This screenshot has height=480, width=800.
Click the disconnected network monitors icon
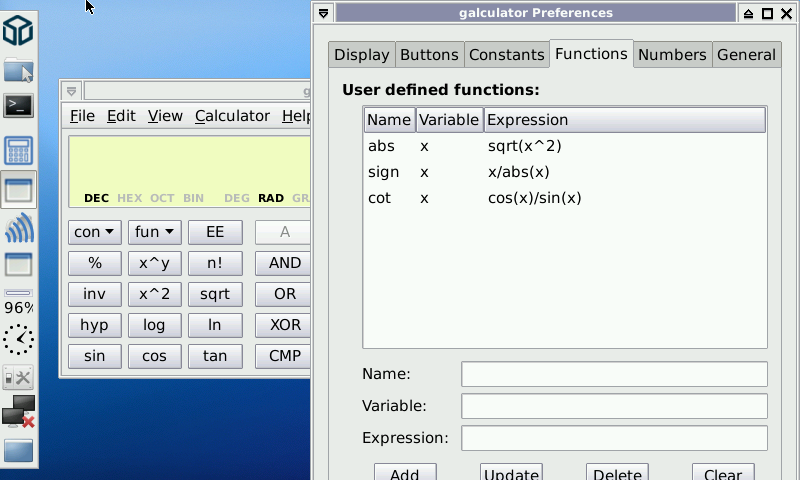pos(18,412)
